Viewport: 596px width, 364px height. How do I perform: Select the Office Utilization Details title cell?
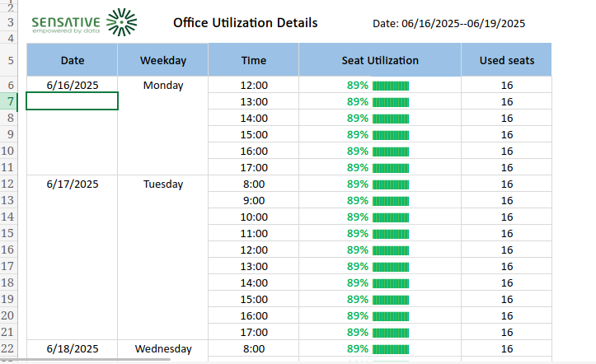[245, 23]
